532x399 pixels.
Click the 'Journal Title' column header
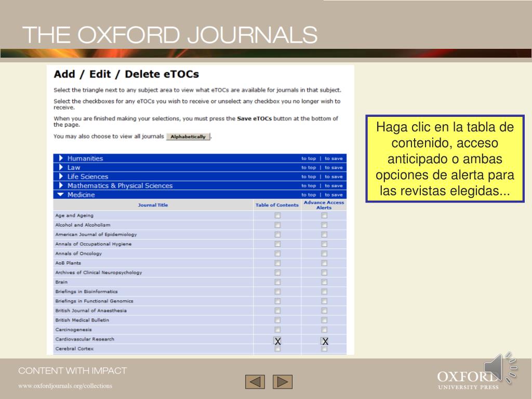pyautogui.click(x=153, y=205)
